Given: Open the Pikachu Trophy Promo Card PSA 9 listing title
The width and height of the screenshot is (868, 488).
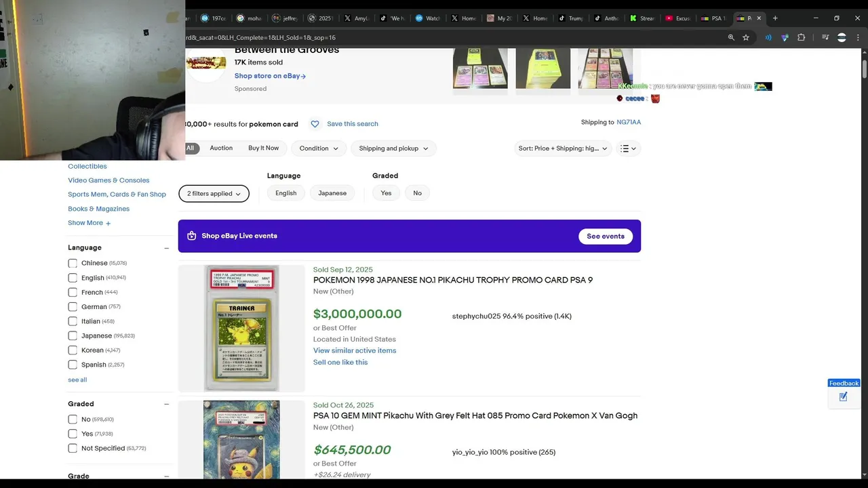Looking at the screenshot, I should 453,280.
